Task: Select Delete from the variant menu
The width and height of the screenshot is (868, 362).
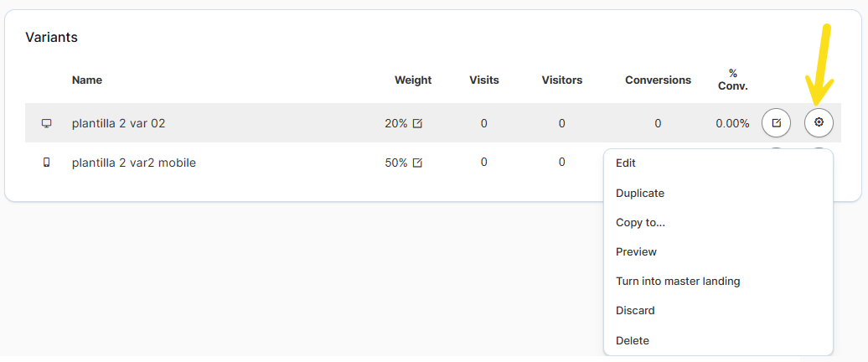Action: (x=633, y=341)
